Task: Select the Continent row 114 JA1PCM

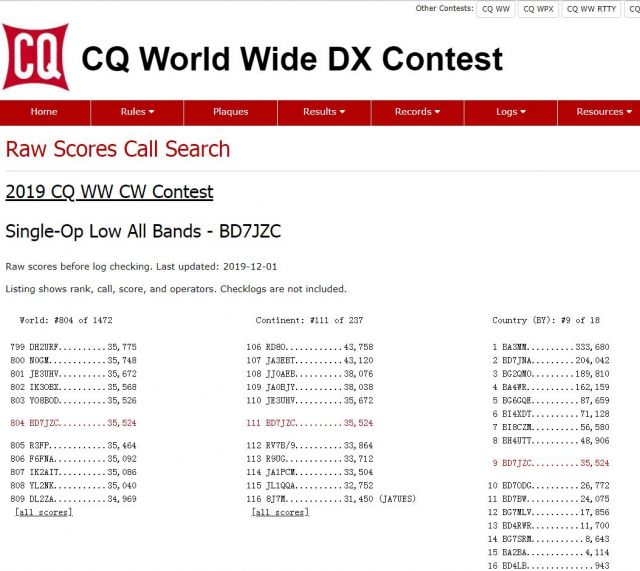Action: click(310, 472)
